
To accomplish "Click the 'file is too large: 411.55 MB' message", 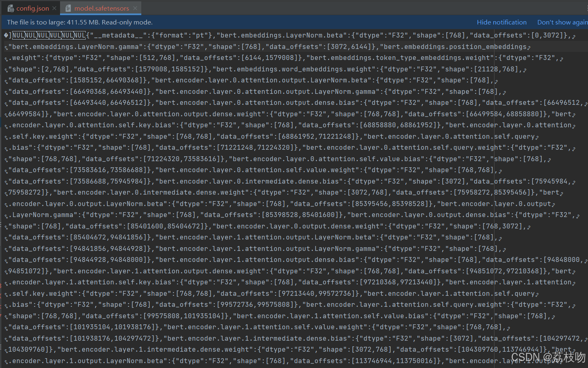I will [80, 22].
